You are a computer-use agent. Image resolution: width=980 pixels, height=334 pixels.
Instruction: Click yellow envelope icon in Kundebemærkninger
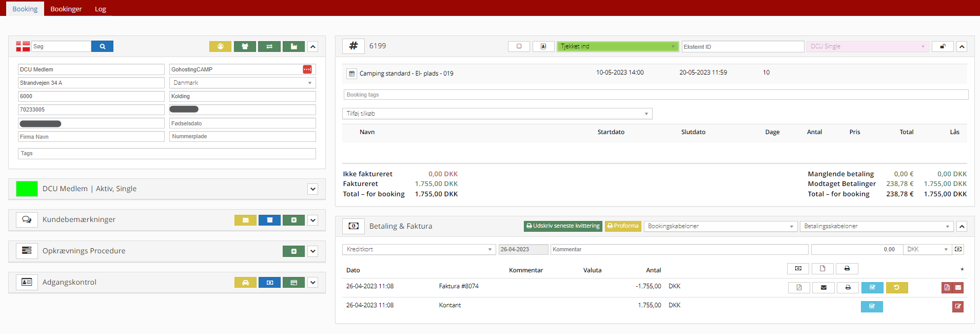point(245,220)
